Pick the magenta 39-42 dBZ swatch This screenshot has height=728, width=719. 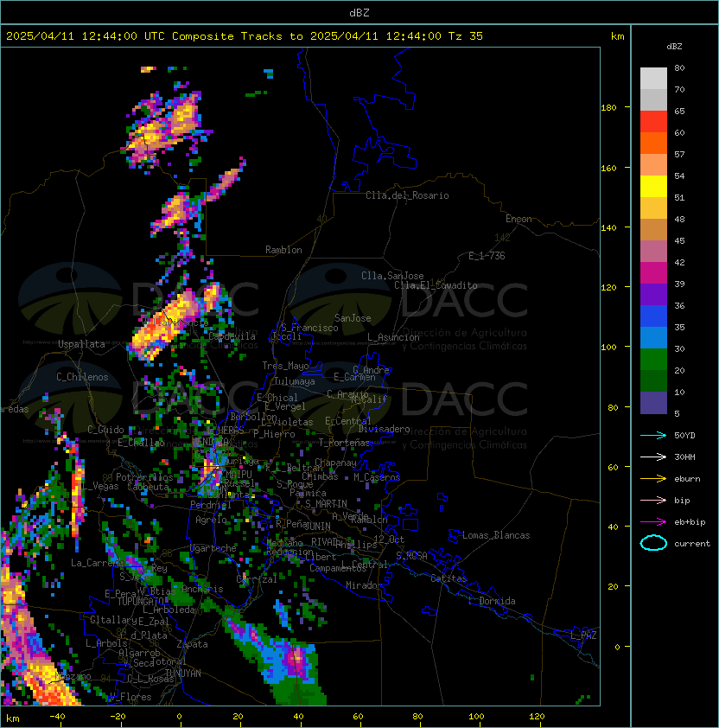point(653,273)
